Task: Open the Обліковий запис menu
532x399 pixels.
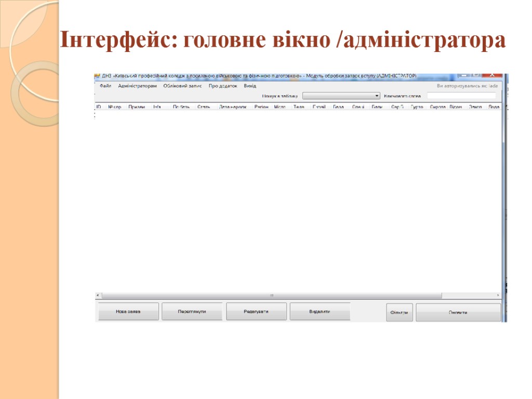Action: (182, 86)
